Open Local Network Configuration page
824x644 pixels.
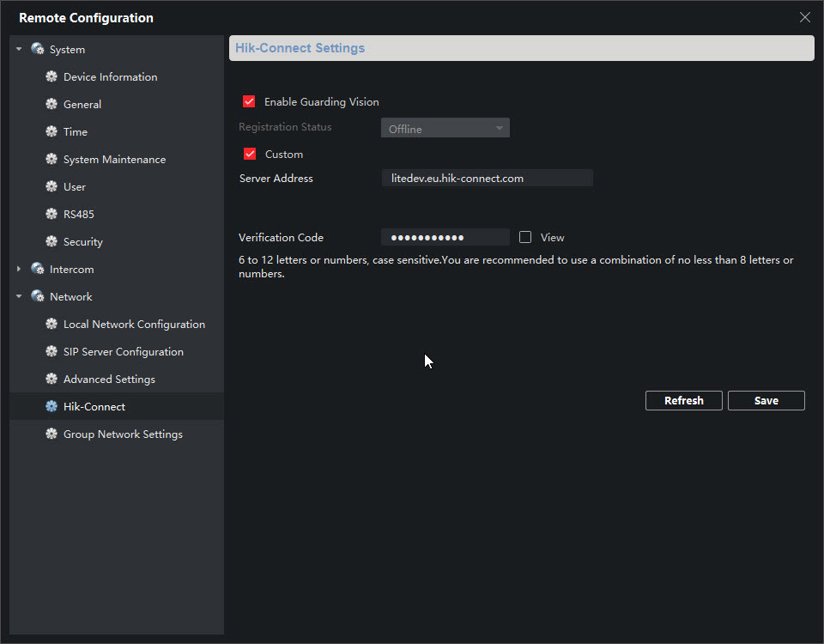pyautogui.click(x=134, y=325)
